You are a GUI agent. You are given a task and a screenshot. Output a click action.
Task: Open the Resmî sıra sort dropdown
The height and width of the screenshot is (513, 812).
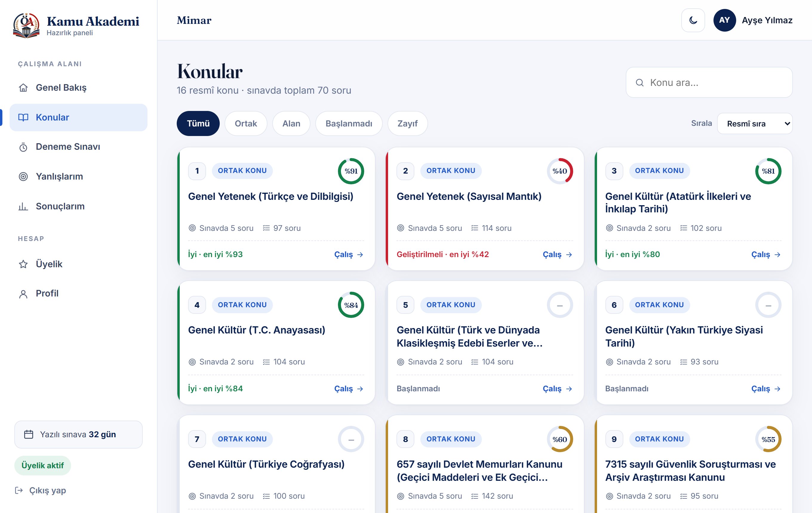click(x=754, y=123)
